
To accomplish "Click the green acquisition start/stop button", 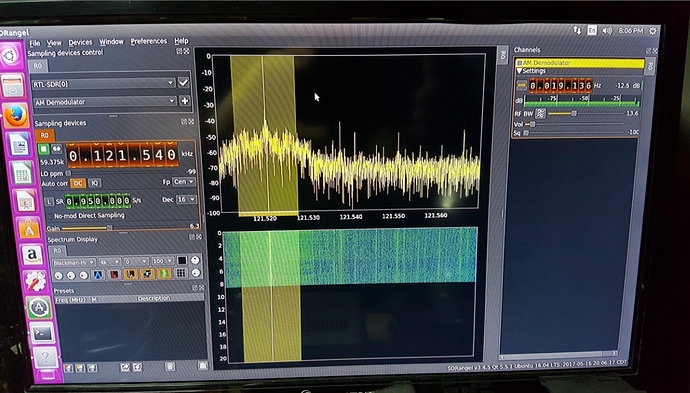I will (44, 149).
